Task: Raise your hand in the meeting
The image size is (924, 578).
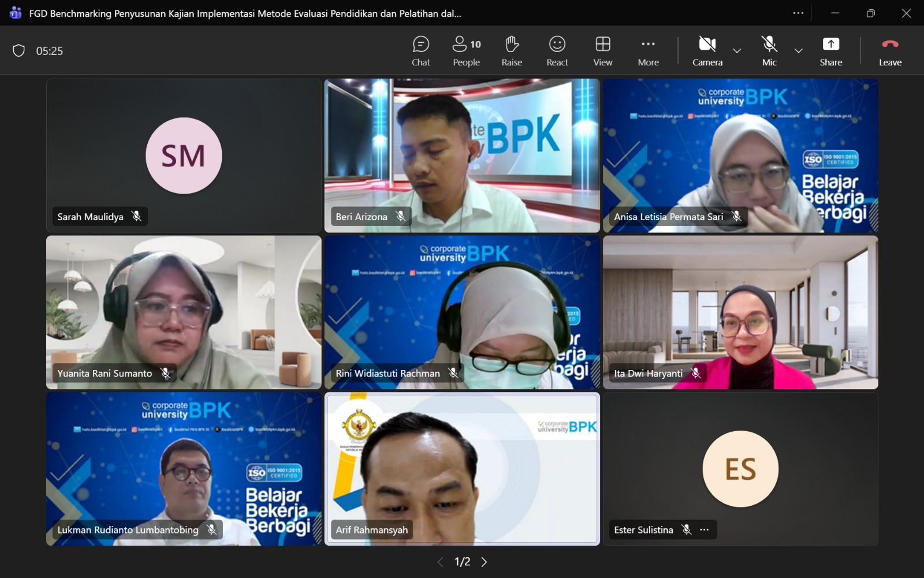Action: click(x=511, y=51)
